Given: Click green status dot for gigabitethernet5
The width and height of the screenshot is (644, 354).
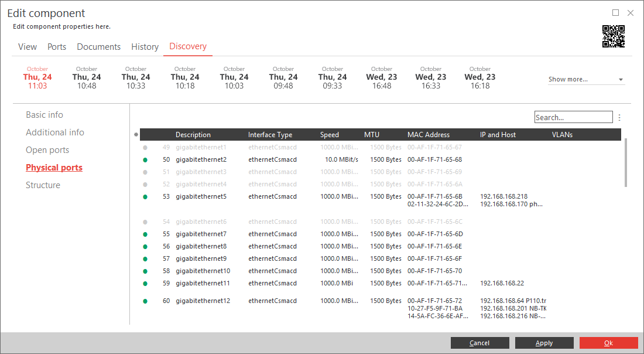Looking at the screenshot, I should pyautogui.click(x=145, y=197).
